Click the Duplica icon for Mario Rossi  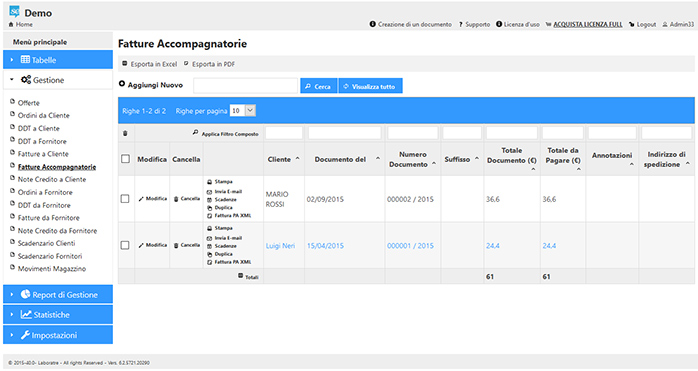[209, 208]
